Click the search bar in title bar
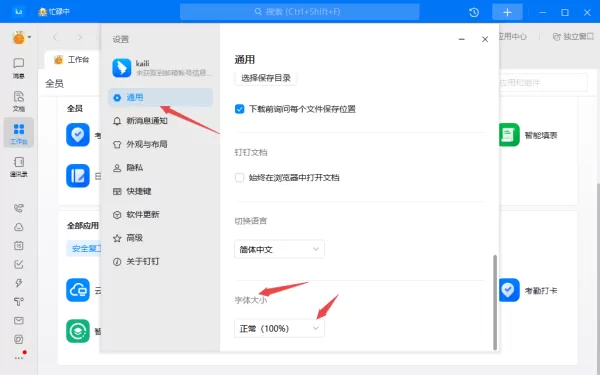This screenshot has width=600, height=375. (300, 12)
